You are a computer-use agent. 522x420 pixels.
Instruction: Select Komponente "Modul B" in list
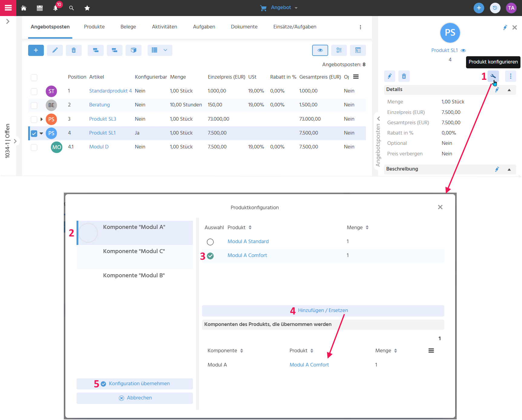pyautogui.click(x=135, y=281)
